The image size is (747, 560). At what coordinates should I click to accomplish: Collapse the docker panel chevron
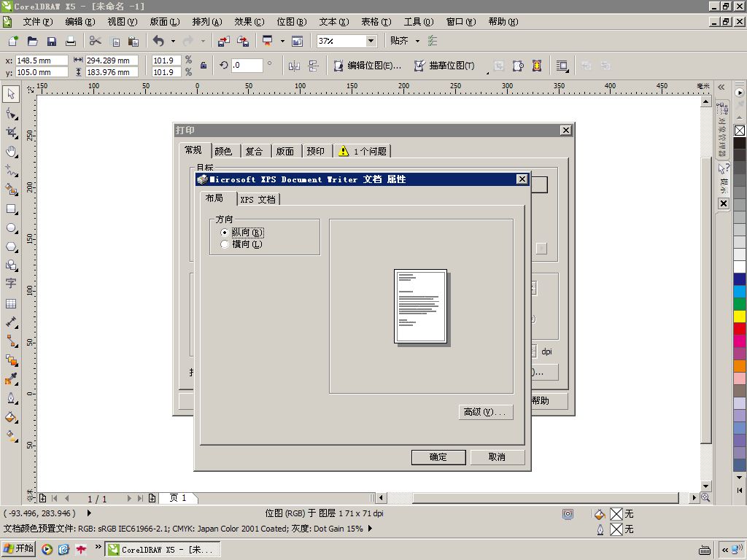pos(721,87)
